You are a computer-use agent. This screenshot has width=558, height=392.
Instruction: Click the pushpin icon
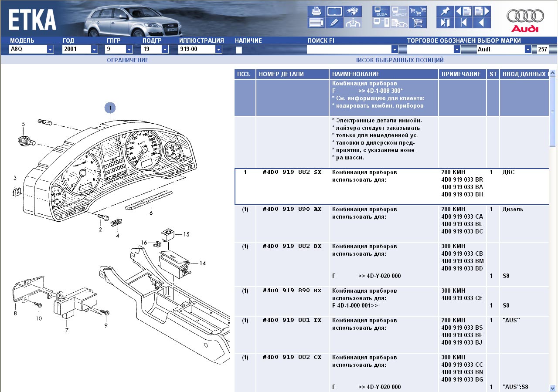(x=445, y=11)
